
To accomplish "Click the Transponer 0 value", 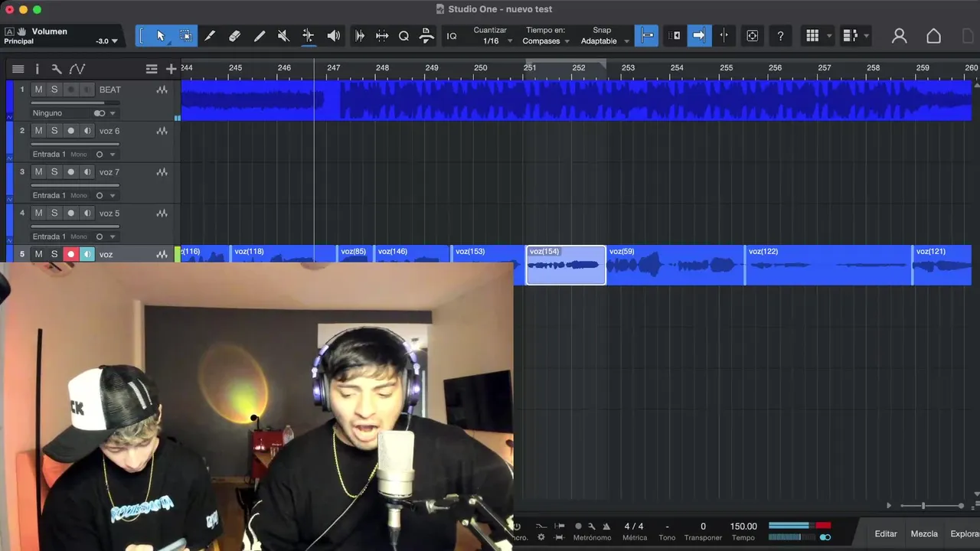I will 703,527.
